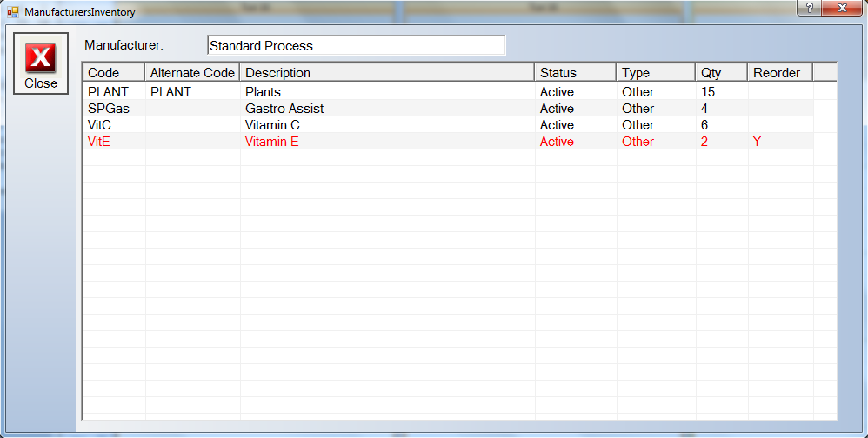The height and width of the screenshot is (438, 868).
Task: Click Active status in Gastro Assist row
Action: click(x=557, y=109)
